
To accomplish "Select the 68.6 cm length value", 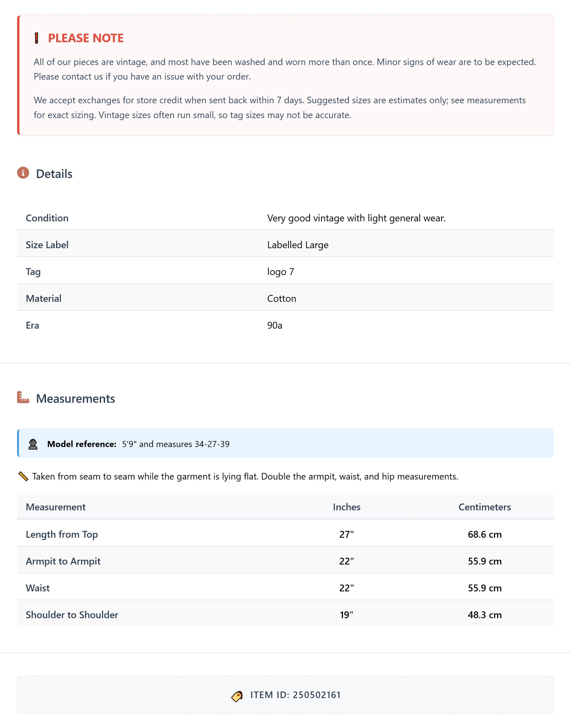I will [x=484, y=534].
